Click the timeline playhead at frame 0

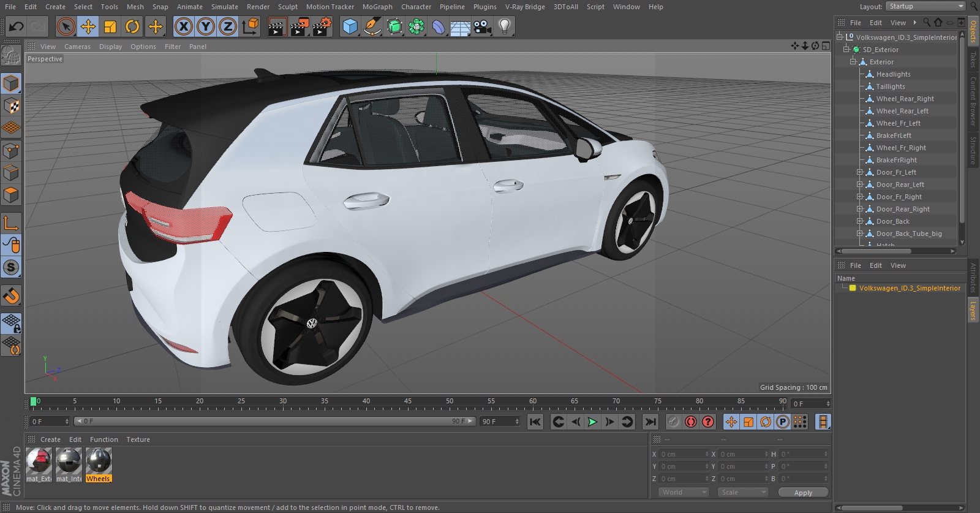pos(34,401)
